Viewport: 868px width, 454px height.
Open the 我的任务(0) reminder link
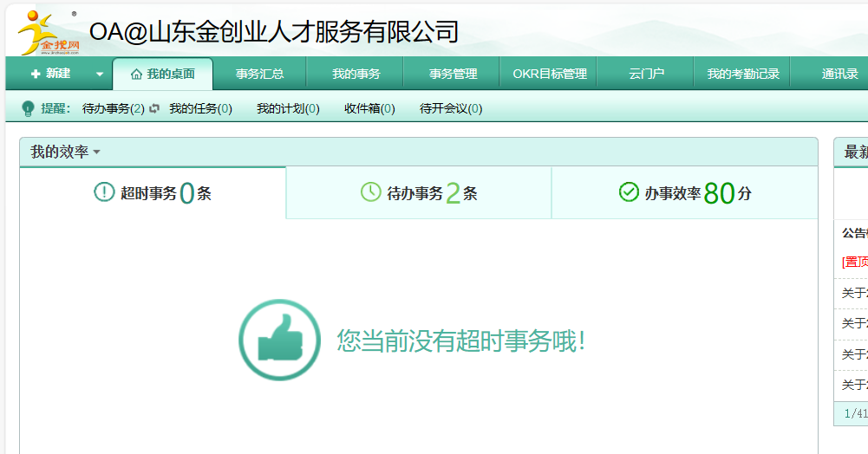click(x=200, y=108)
